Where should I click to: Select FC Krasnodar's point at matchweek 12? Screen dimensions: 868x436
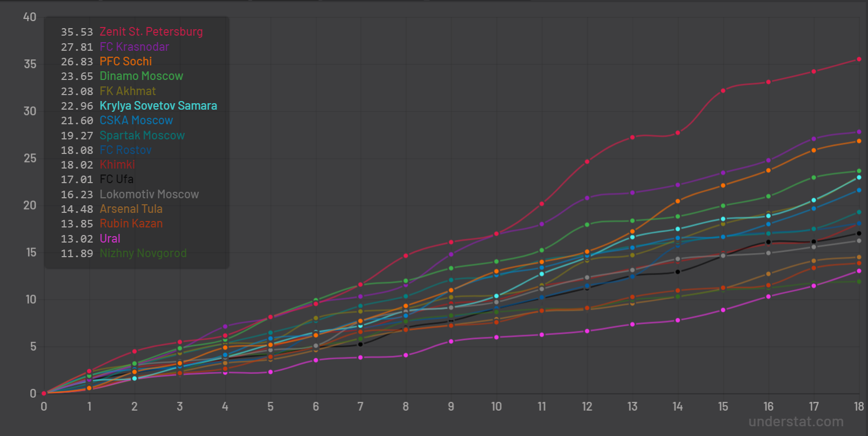pyautogui.click(x=587, y=198)
